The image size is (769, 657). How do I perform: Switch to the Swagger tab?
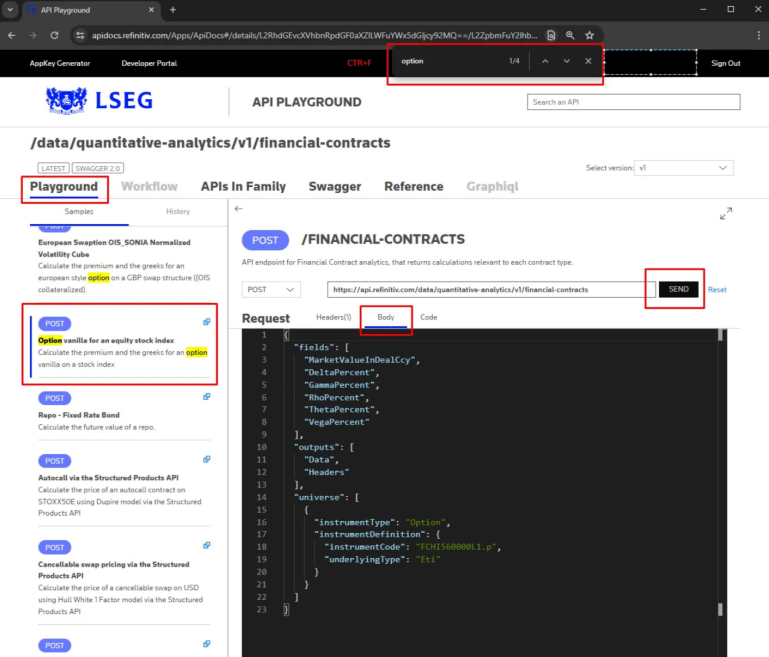tap(334, 186)
